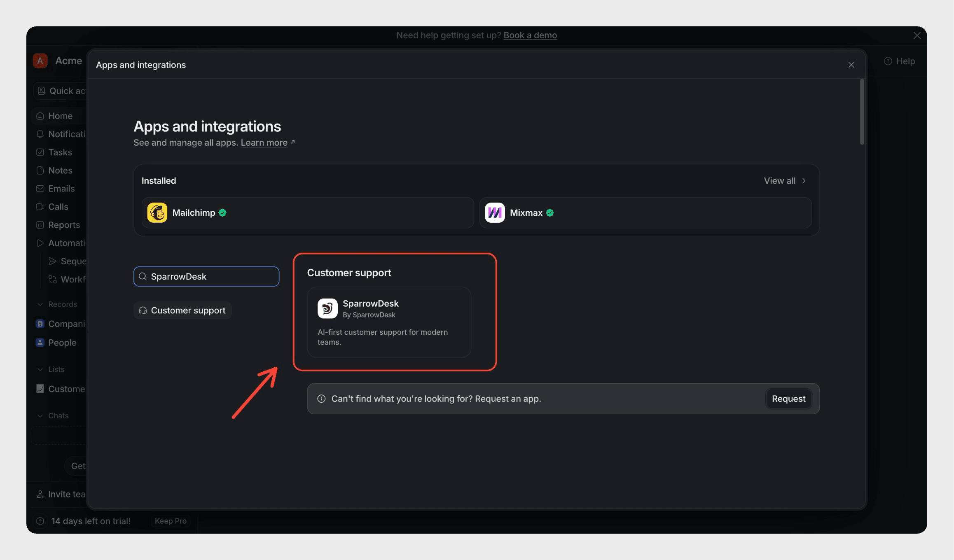The image size is (954, 560).
Task: Go to Tasks in the sidebar
Action: [x=60, y=152]
